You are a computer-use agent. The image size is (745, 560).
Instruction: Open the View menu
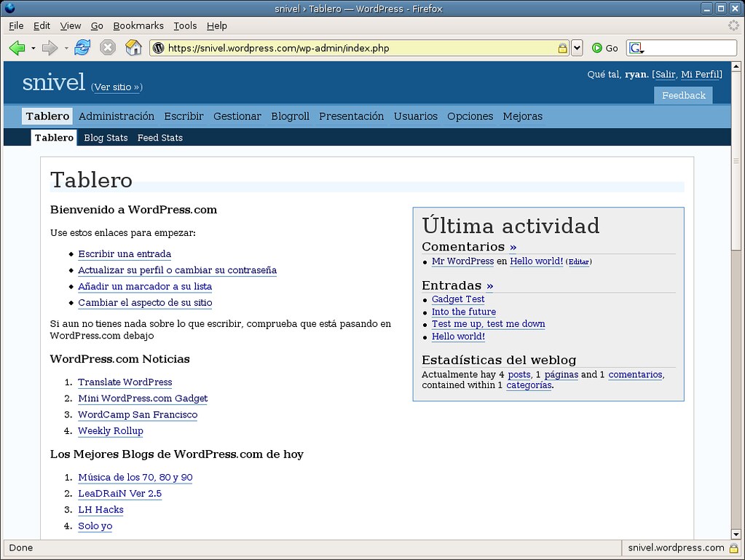pyautogui.click(x=71, y=25)
